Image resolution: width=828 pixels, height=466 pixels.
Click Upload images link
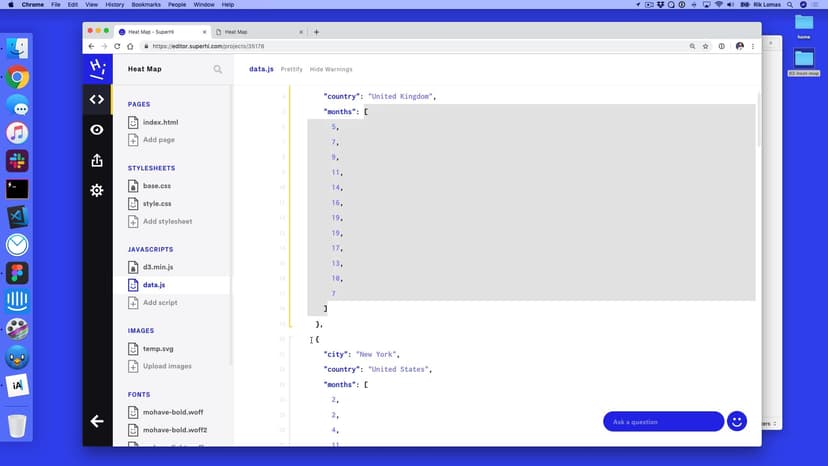pos(167,366)
